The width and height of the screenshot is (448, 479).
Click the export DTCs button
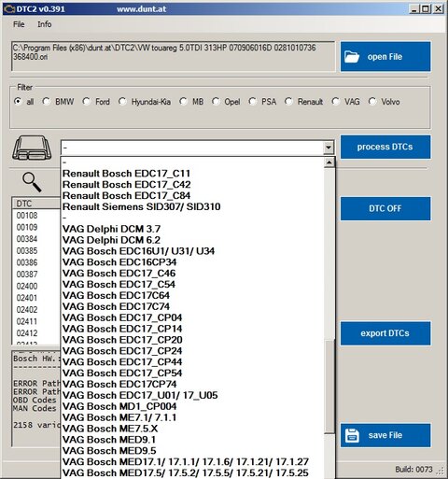[385, 333]
